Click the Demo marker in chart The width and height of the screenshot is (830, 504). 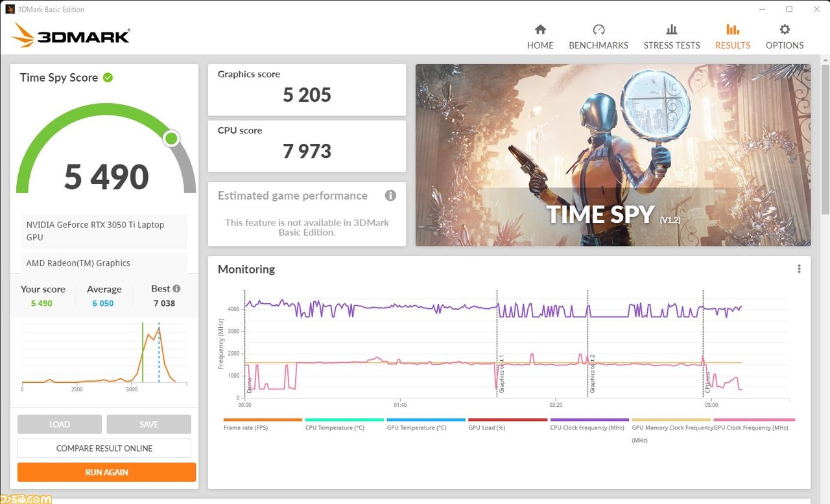point(246,343)
